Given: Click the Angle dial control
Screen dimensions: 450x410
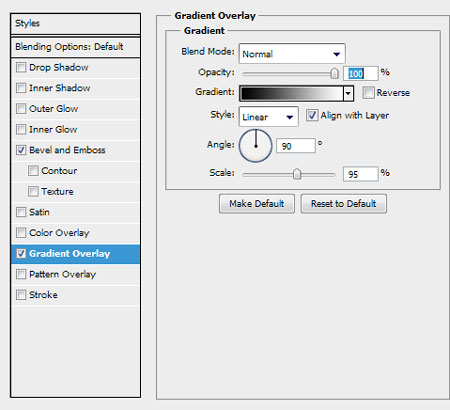Looking at the screenshot, I should (x=256, y=146).
